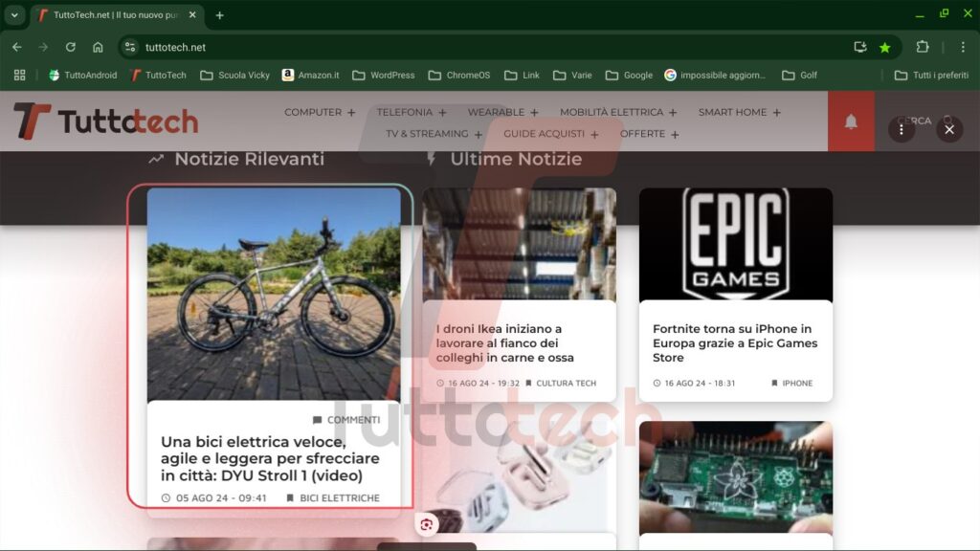Switch to the TuttoTech.net browser tab
This screenshot has height=551, width=980.
(115, 14)
